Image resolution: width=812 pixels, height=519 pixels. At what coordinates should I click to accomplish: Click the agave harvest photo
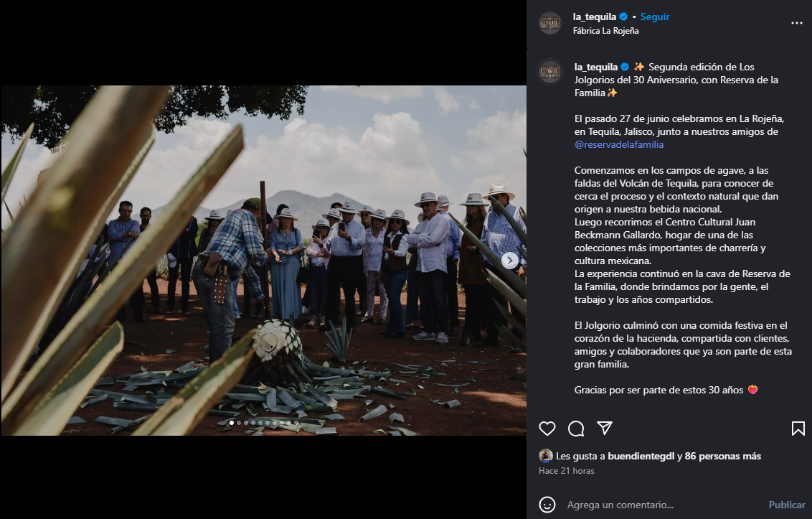tap(263, 261)
